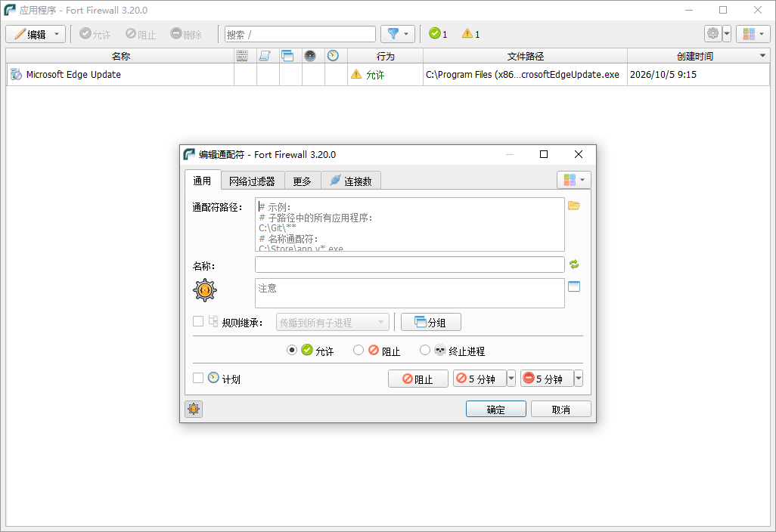Image resolution: width=776 pixels, height=532 pixels.
Task: Click the 注意 notes text area
Action: point(410,293)
